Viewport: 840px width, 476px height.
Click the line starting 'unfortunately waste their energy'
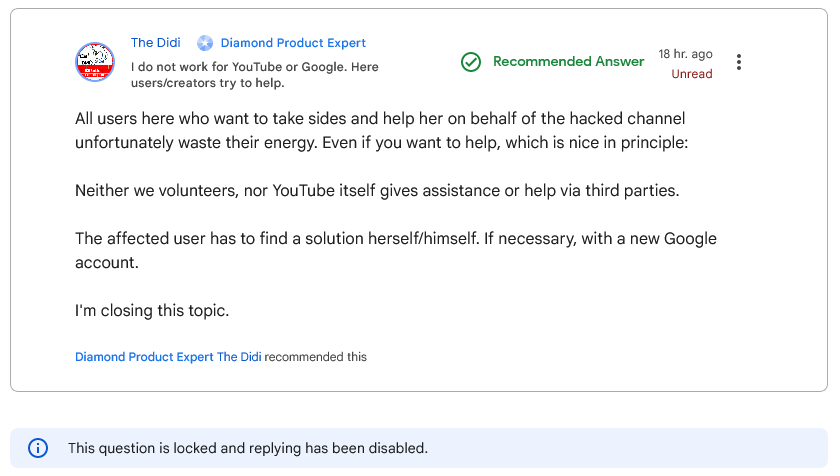[x=381, y=143]
